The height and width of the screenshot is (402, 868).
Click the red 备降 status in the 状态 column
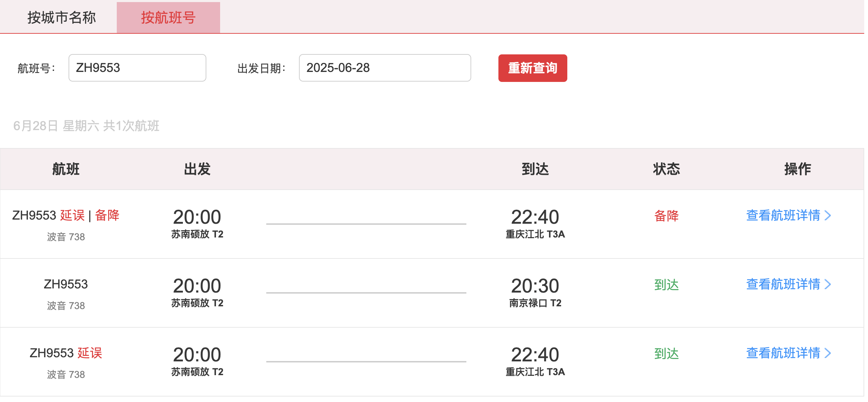[666, 216]
